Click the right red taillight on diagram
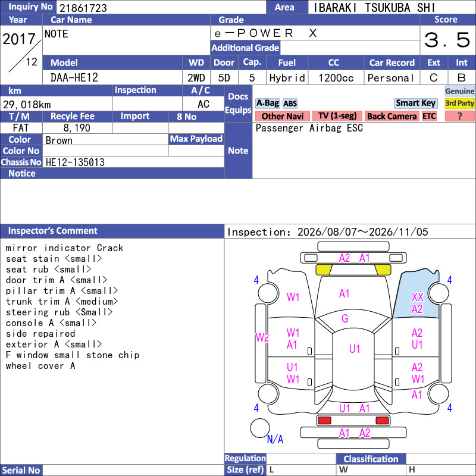Screen dimensions: 476x476 (382, 421)
